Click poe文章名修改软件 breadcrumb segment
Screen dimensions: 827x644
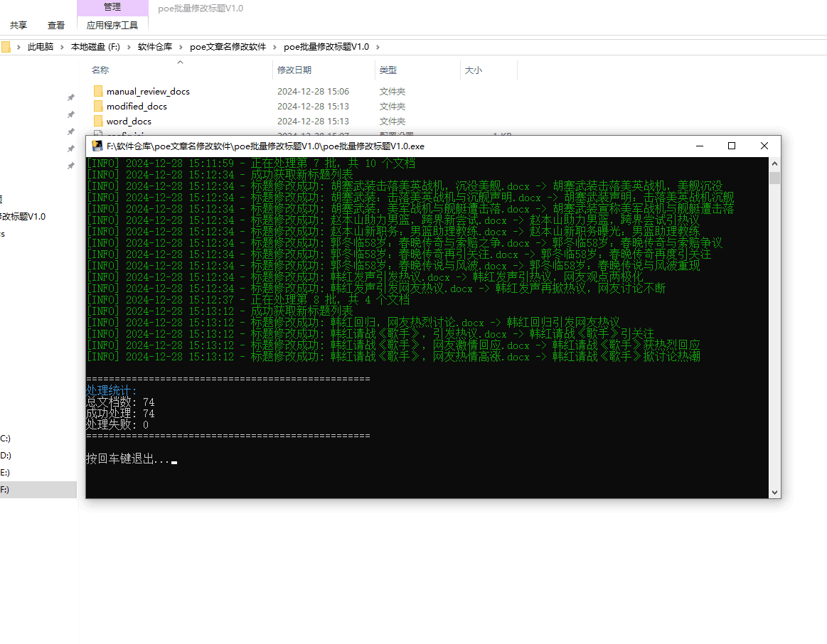(228, 47)
